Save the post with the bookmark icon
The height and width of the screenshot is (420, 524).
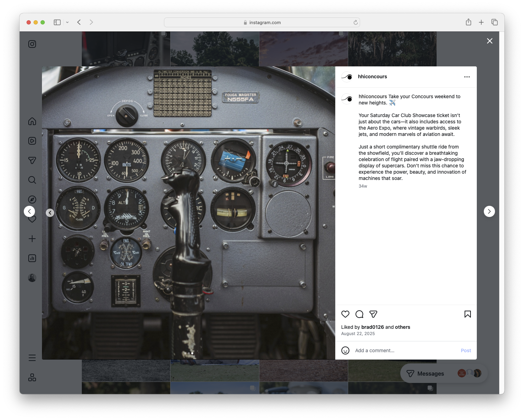(x=467, y=314)
